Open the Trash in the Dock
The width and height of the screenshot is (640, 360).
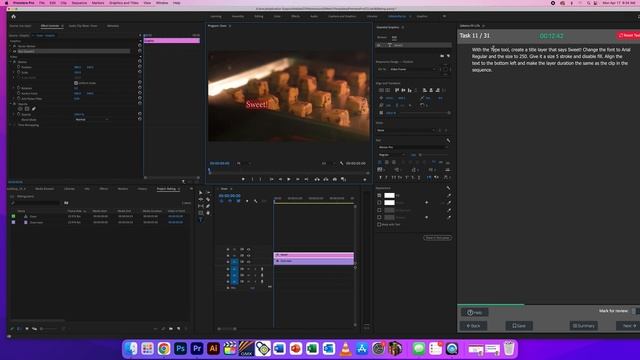click(x=509, y=349)
